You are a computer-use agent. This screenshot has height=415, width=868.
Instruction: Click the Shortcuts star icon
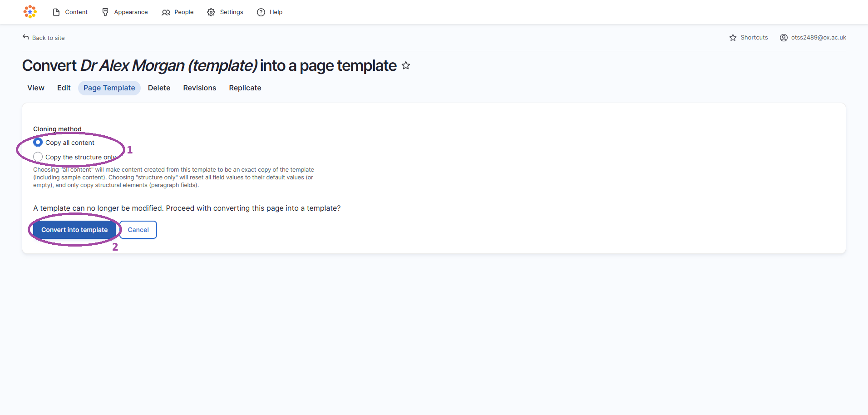coord(733,37)
